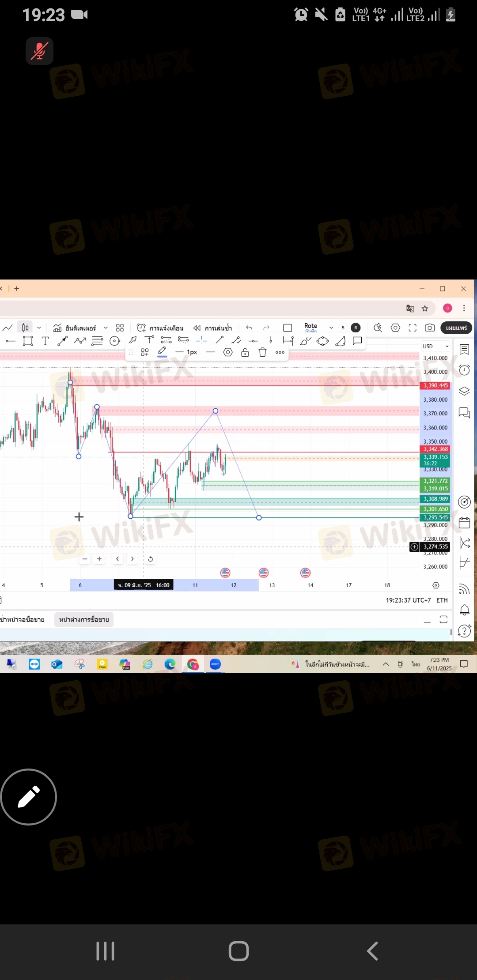Toggle ETH session setting

click(x=442, y=600)
